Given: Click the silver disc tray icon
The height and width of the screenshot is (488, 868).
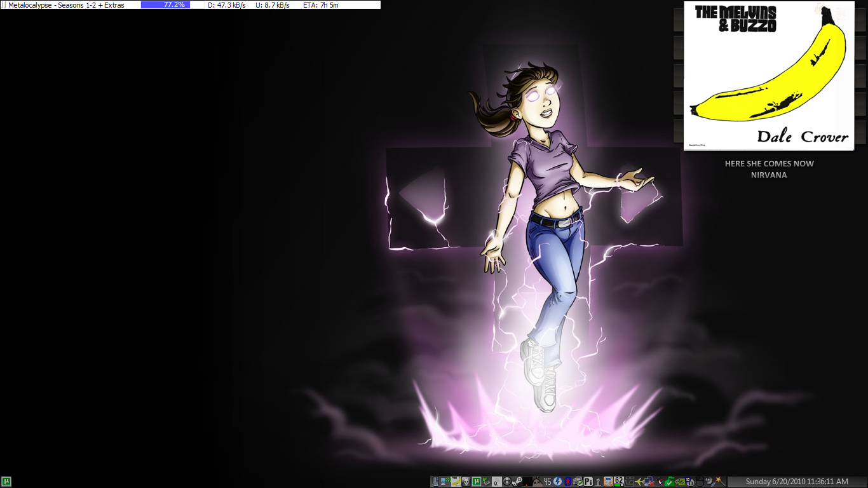Looking at the screenshot, I should click(x=506, y=482).
